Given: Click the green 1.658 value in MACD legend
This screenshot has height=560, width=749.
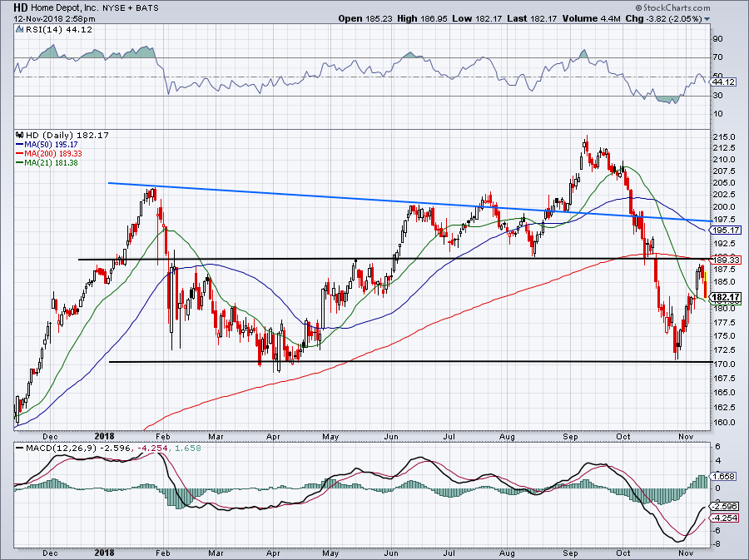Looking at the screenshot, I should click(188, 448).
